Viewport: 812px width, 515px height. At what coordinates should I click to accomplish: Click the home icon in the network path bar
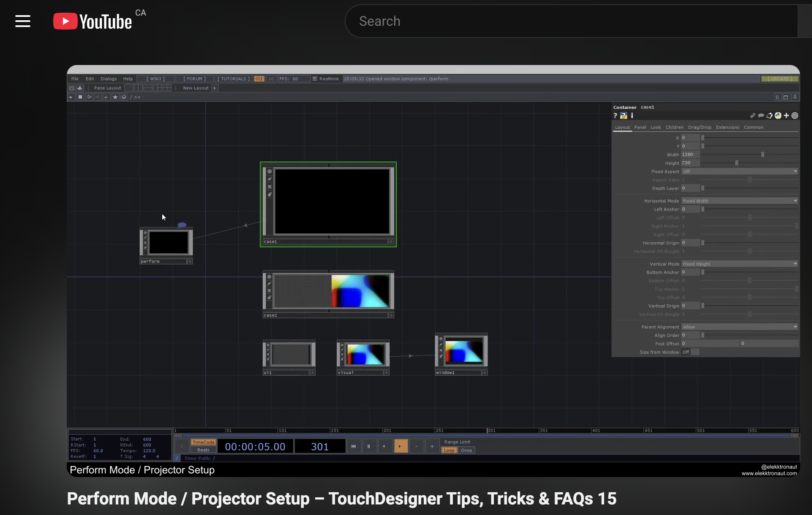coord(124,97)
